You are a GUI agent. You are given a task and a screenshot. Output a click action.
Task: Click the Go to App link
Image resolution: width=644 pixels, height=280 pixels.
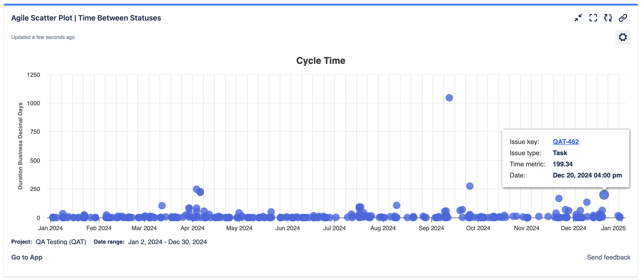click(27, 257)
